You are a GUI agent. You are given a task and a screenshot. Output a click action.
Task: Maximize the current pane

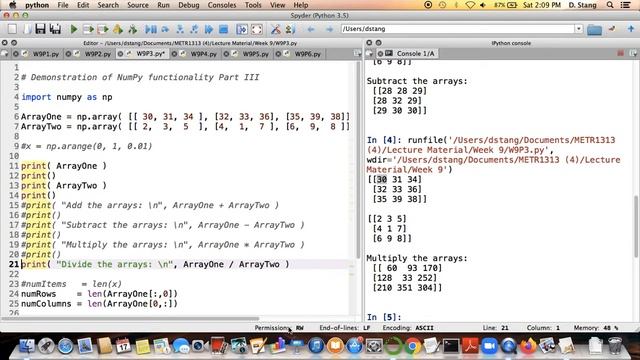[242, 29]
